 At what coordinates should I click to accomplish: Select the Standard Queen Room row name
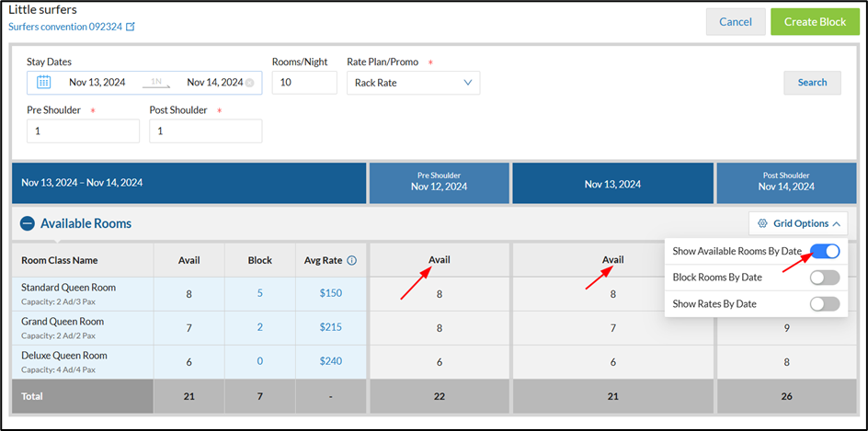point(68,288)
